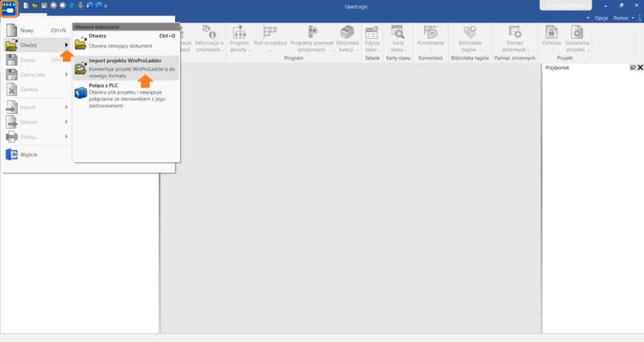Viewport: 644px width, 342px height.
Task: Click the Edycja offline status button
Action: [x=565, y=5]
